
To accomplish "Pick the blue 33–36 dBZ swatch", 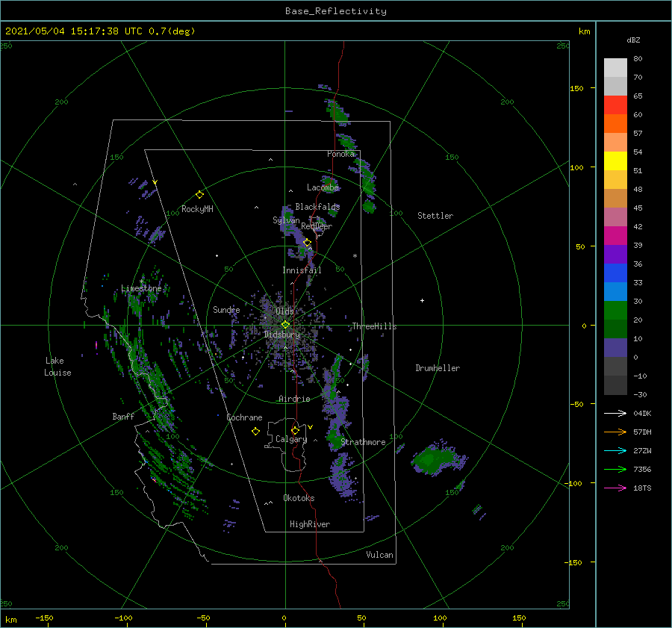I will click(x=615, y=273).
